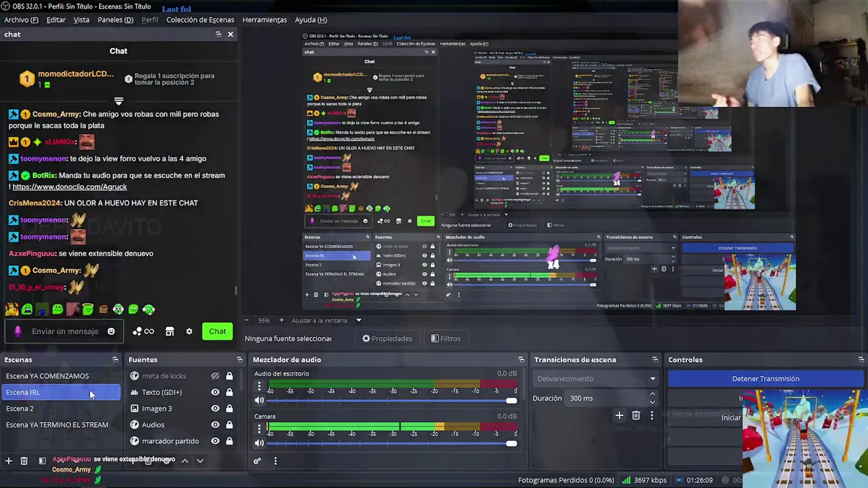Unlock the Imagen 3 source

(229, 409)
